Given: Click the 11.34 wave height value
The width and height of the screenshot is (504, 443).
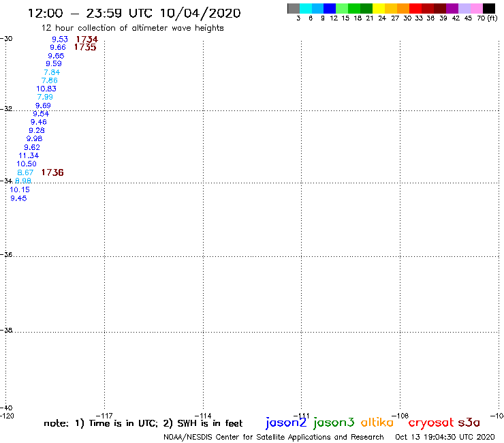Looking at the screenshot, I should coord(29,155).
